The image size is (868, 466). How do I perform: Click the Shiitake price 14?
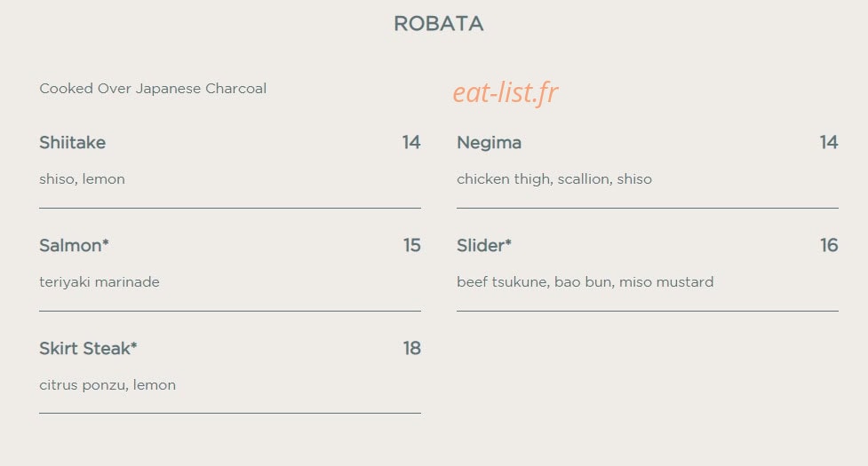pyautogui.click(x=411, y=143)
